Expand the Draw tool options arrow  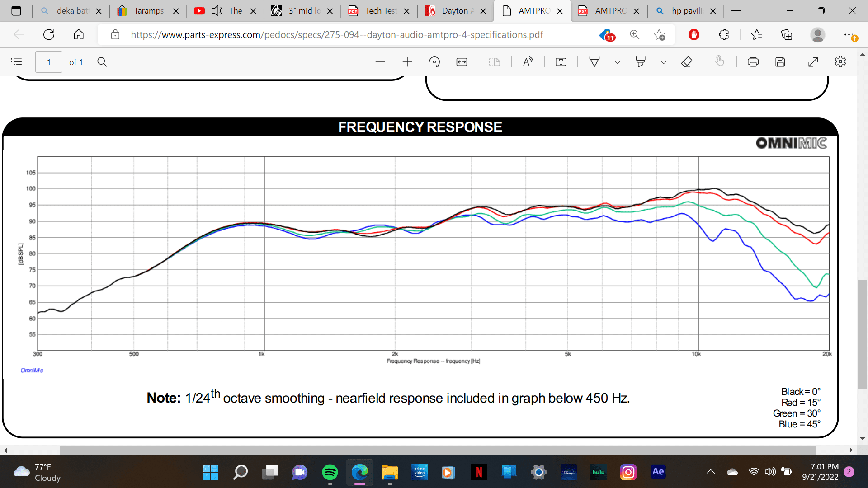[x=618, y=62]
